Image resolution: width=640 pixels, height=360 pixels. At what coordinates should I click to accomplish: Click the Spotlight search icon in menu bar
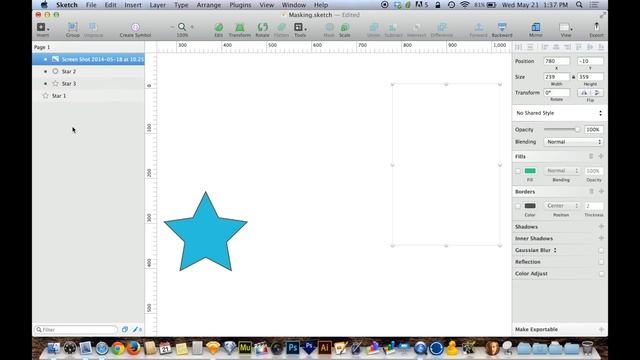click(579, 5)
